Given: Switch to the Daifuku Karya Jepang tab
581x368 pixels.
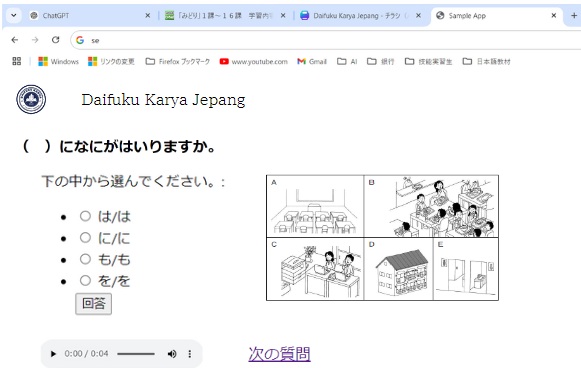Looking at the screenshot, I should coord(361,16).
